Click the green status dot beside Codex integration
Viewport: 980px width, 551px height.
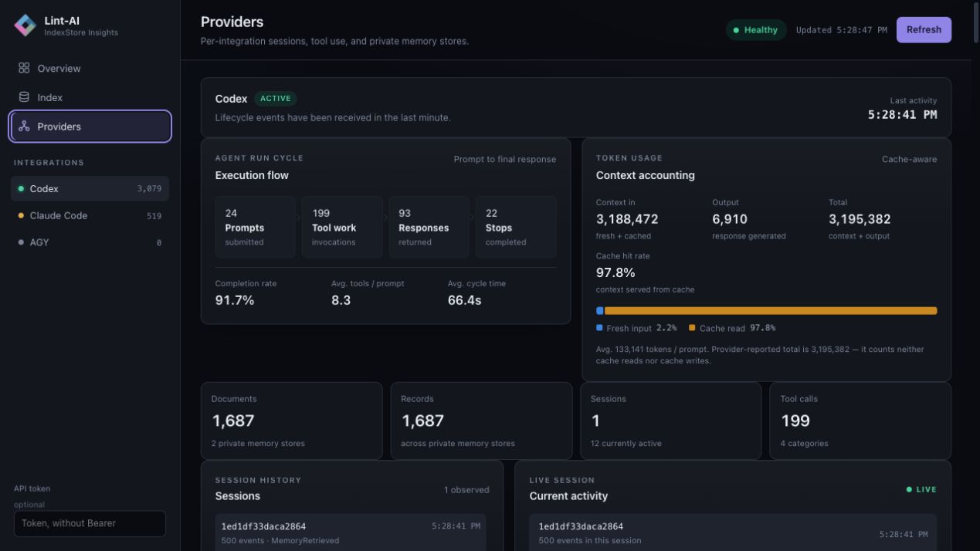(21, 189)
